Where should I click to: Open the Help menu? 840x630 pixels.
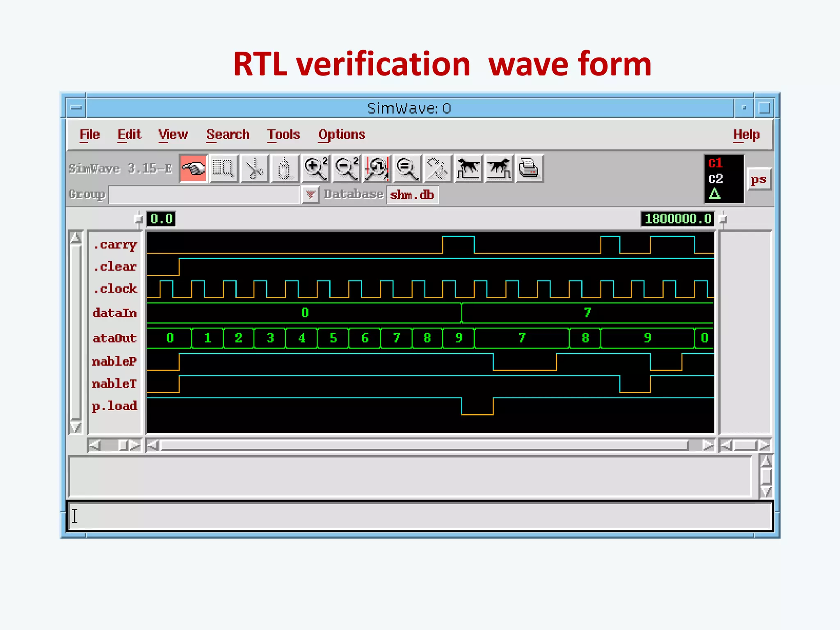(x=746, y=135)
